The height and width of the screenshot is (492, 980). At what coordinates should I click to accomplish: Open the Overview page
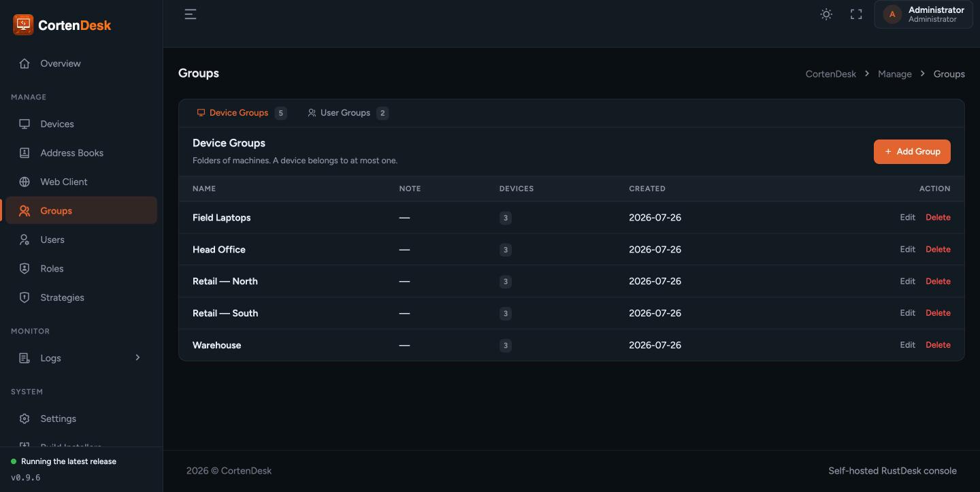tap(81, 63)
